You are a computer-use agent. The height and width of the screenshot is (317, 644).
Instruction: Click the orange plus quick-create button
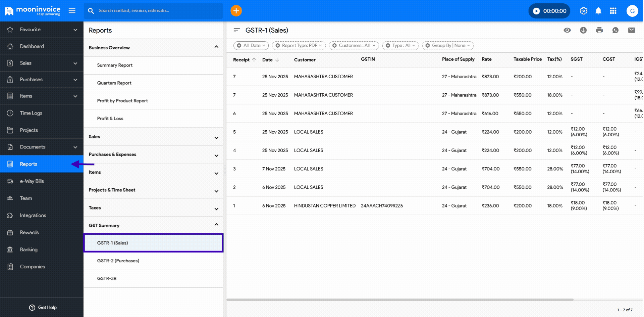[236, 11]
